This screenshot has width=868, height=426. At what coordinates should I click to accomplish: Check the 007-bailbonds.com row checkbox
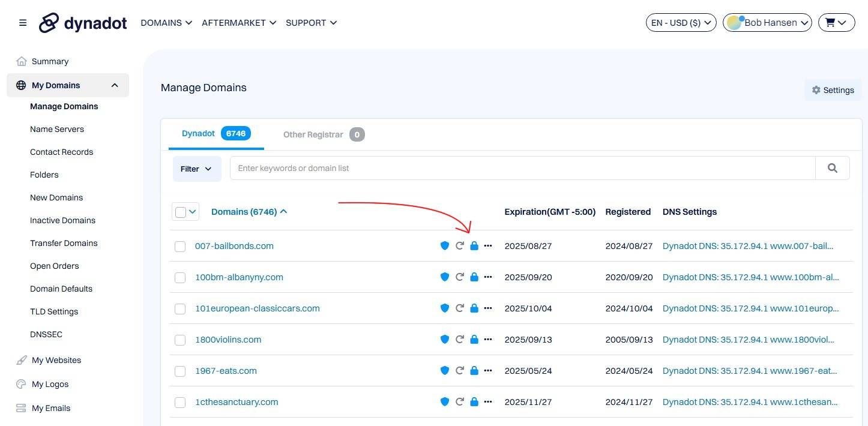[x=180, y=247]
